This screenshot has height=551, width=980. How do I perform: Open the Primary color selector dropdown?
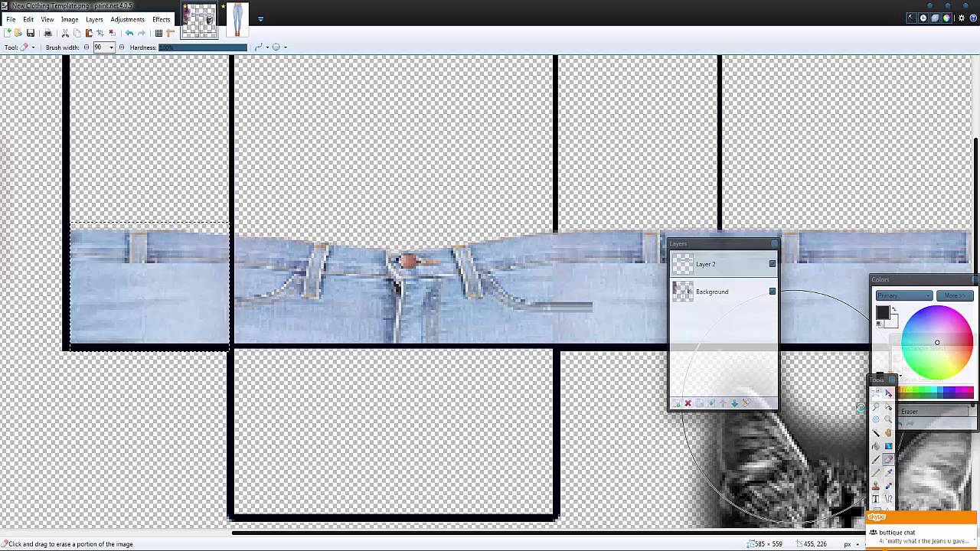pyautogui.click(x=903, y=295)
